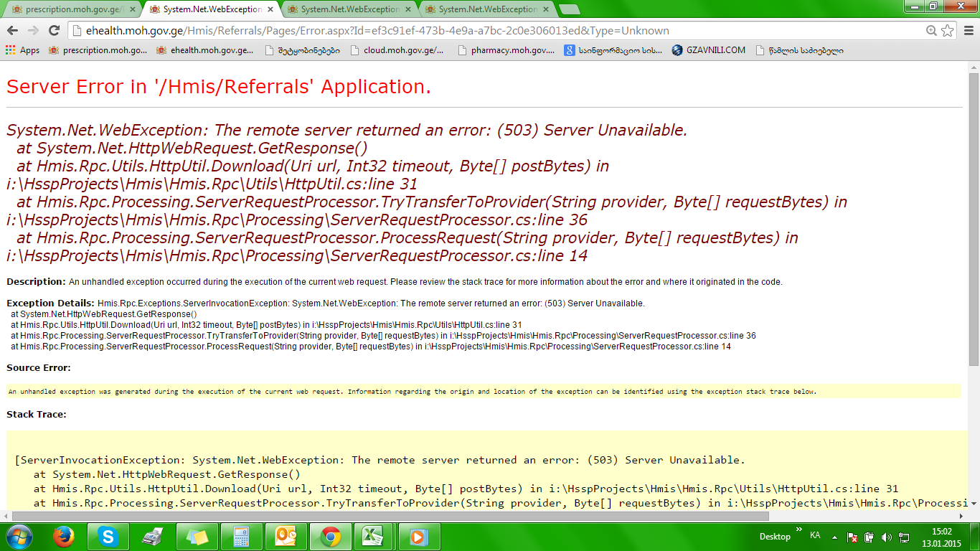Reload the current error page
980x551 pixels.
point(54,30)
